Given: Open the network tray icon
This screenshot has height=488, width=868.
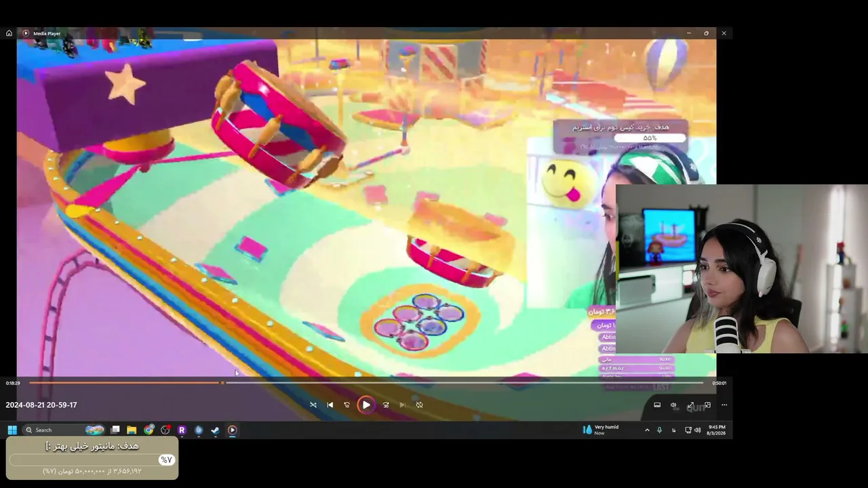Looking at the screenshot, I should (x=688, y=430).
